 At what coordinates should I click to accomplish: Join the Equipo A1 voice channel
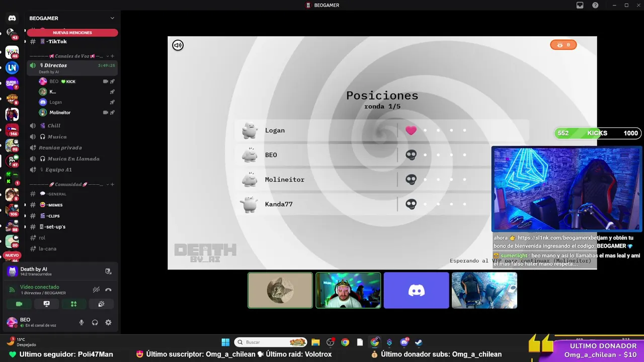pyautogui.click(x=72, y=170)
